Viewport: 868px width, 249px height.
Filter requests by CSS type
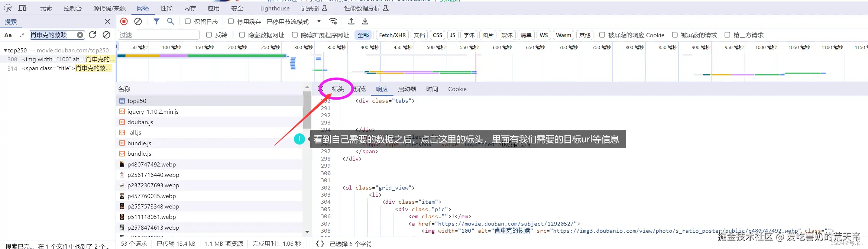coord(437,35)
